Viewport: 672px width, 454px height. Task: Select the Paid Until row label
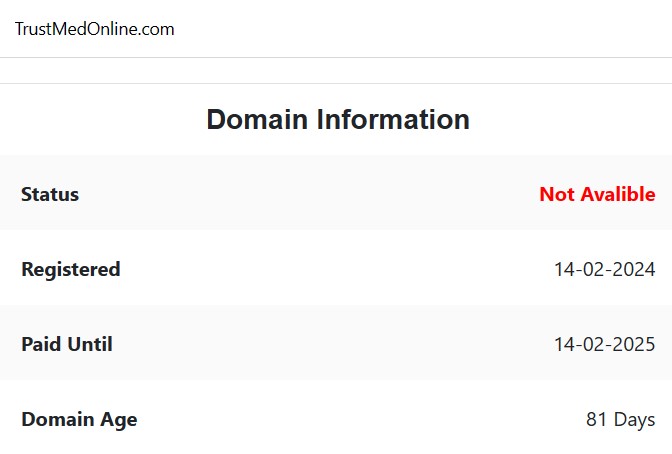[67, 344]
